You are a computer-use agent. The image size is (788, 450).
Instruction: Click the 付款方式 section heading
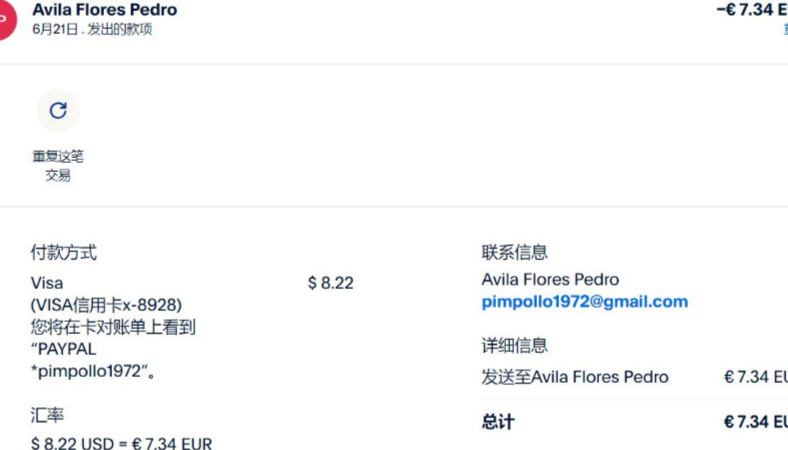coord(64,253)
